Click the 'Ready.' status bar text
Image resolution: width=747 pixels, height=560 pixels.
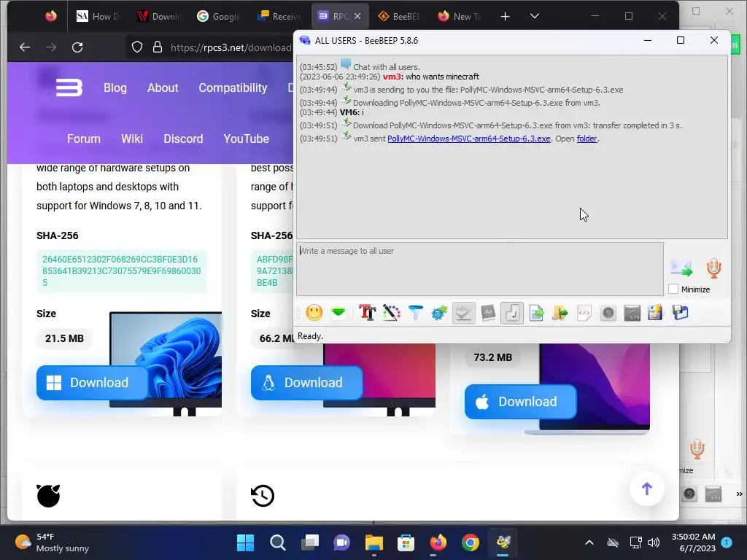pos(310,336)
